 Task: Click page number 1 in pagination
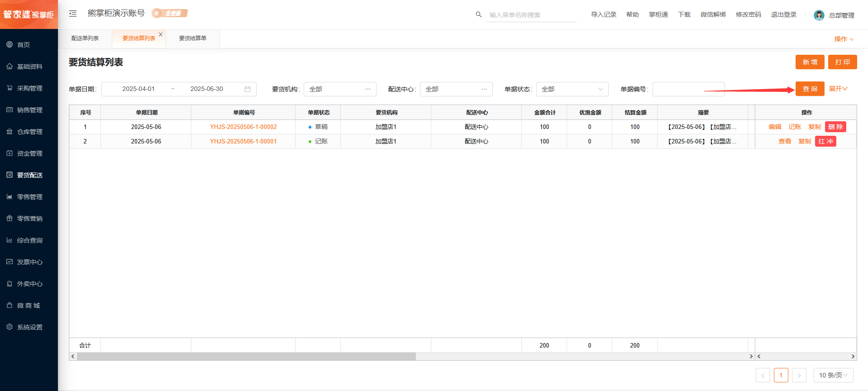[x=781, y=375]
